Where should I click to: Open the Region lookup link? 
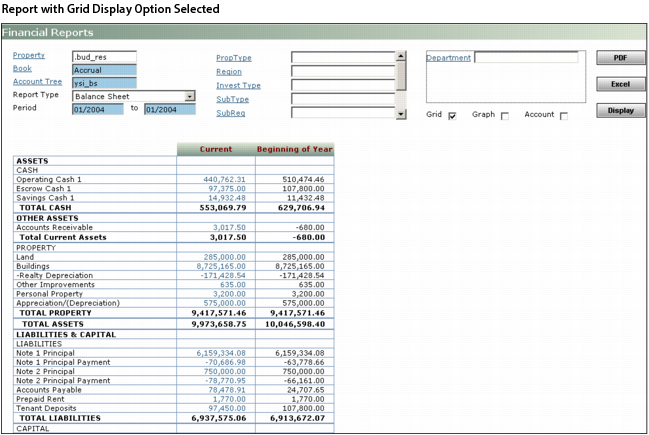[x=229, y=72]
